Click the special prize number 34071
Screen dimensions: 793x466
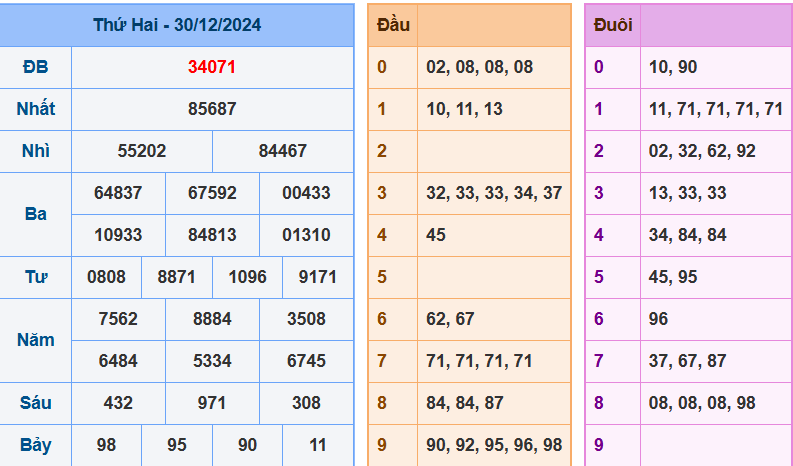point(212,67)
